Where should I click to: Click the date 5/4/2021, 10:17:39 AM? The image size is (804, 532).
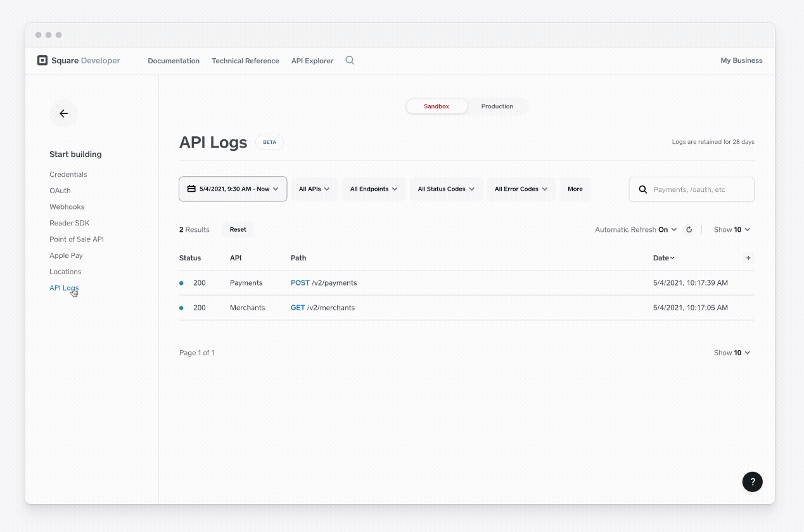691,283
